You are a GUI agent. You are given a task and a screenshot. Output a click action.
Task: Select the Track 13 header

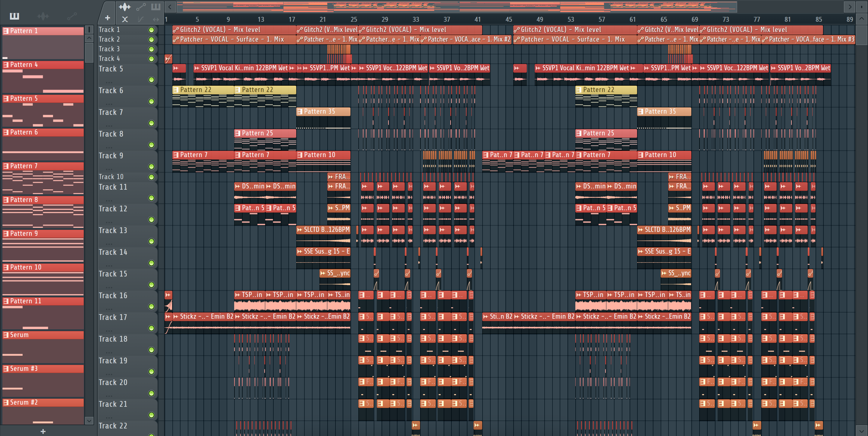127,236
